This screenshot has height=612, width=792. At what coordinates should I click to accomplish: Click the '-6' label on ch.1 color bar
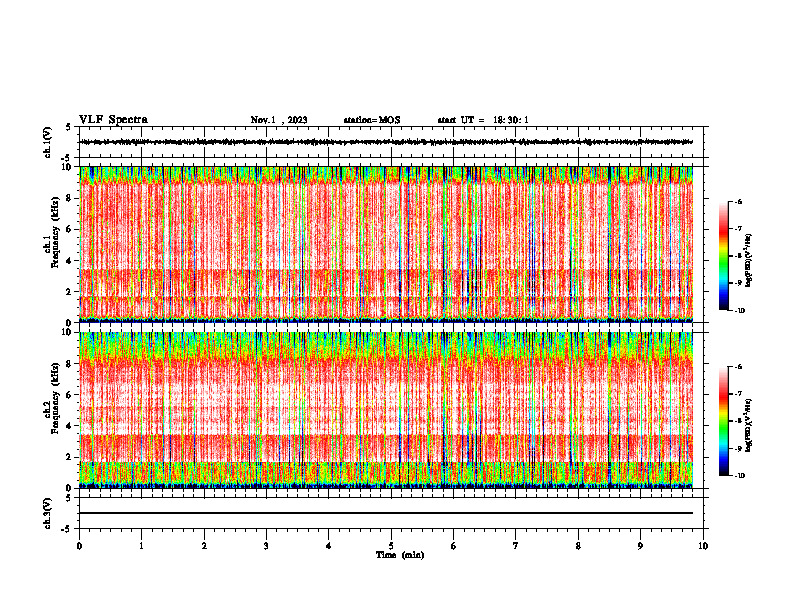point(739,202)
